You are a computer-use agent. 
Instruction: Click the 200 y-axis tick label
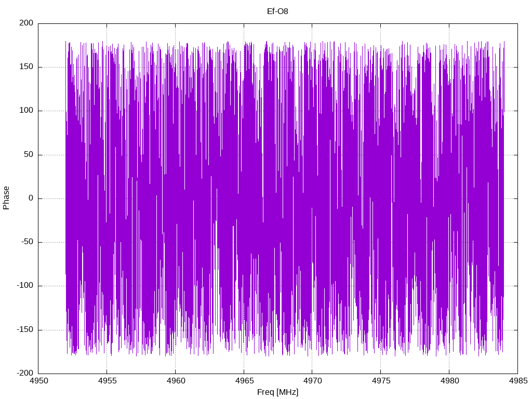26,23
